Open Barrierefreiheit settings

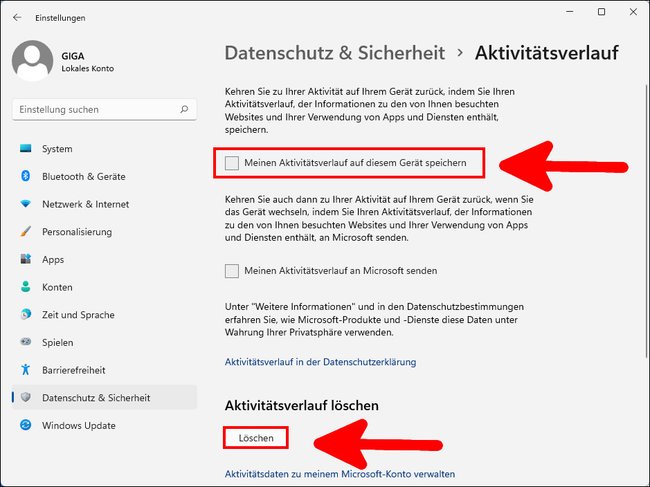[74, 370]
